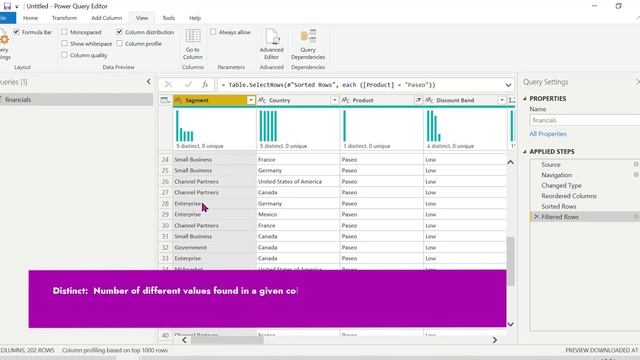Click Country column data type icon
The image size is (640, 360).
[x=262, y=100]
